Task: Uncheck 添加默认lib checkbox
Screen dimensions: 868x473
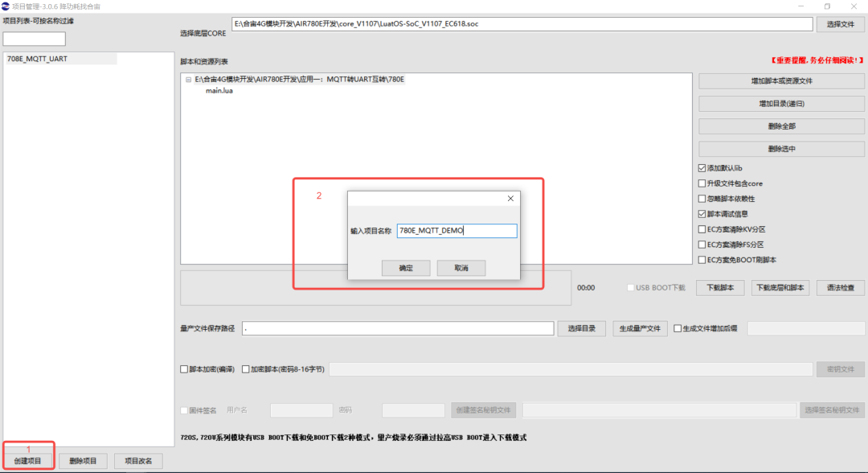Action: 702,168
